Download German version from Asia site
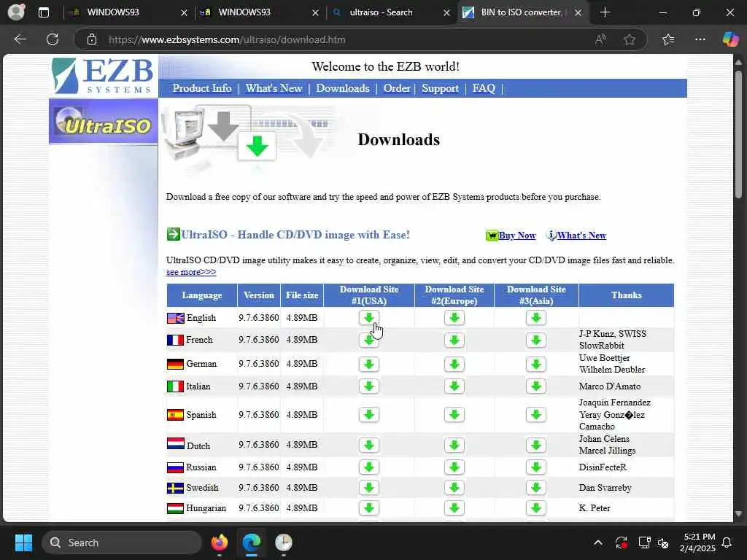The image size is (747, 560). tap(536, 365)
